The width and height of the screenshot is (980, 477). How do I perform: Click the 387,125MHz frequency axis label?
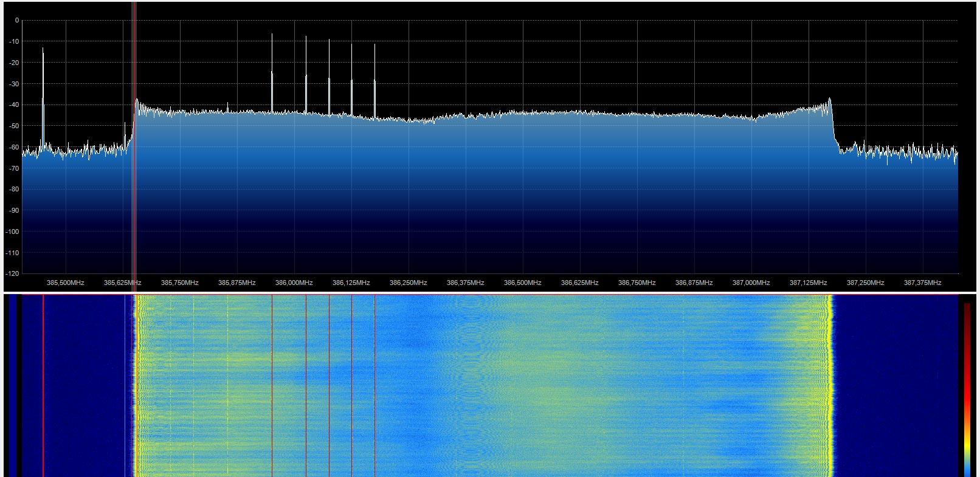click(x=809, y=283)
